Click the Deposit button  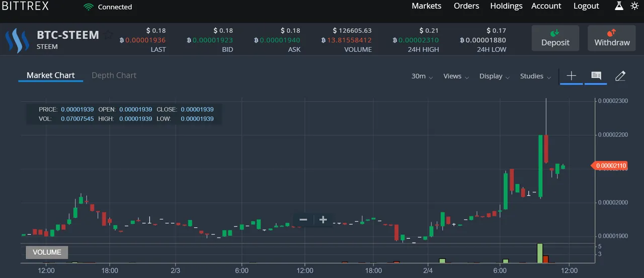click(x=555, y=38)
